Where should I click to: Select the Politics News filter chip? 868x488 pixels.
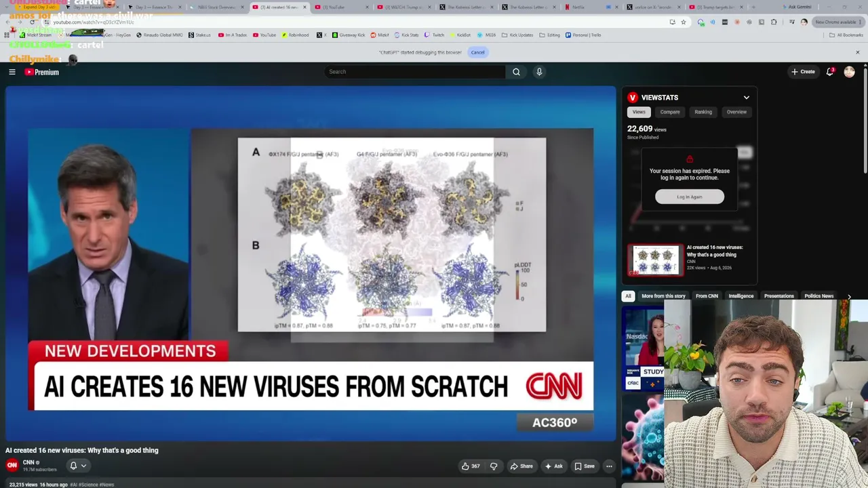pyautogui.click(x=818, y=296)
